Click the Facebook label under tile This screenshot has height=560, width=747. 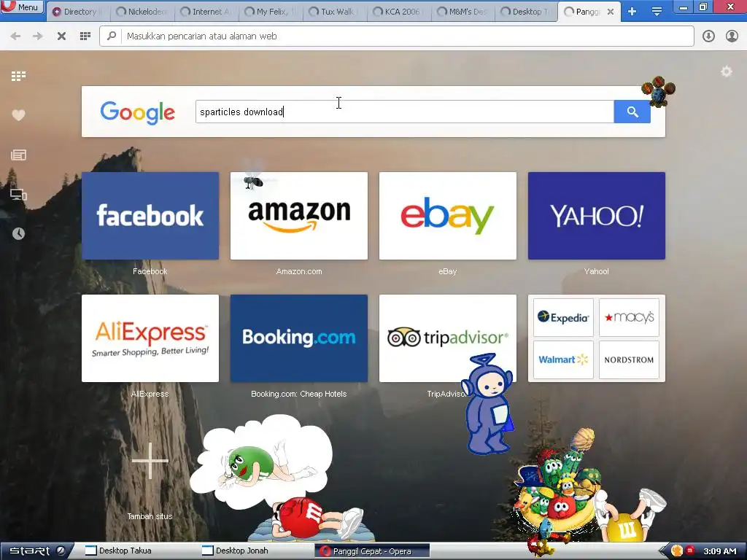pyautogui.click(x=150, y=271)
